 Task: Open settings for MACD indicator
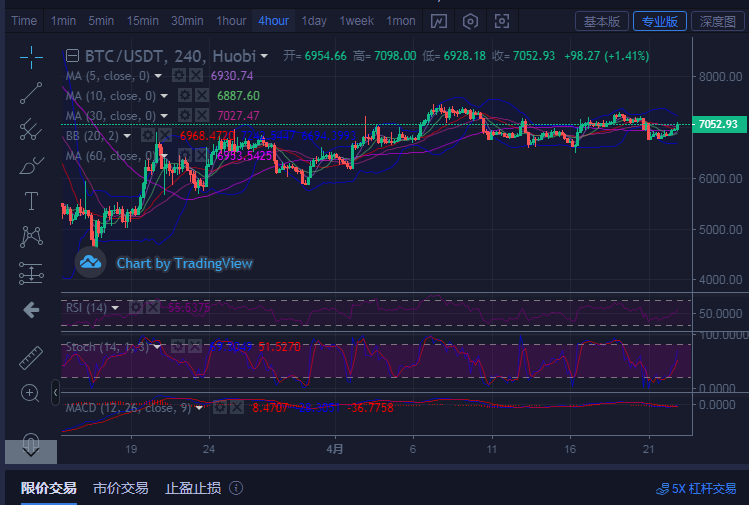pos(220,408)
